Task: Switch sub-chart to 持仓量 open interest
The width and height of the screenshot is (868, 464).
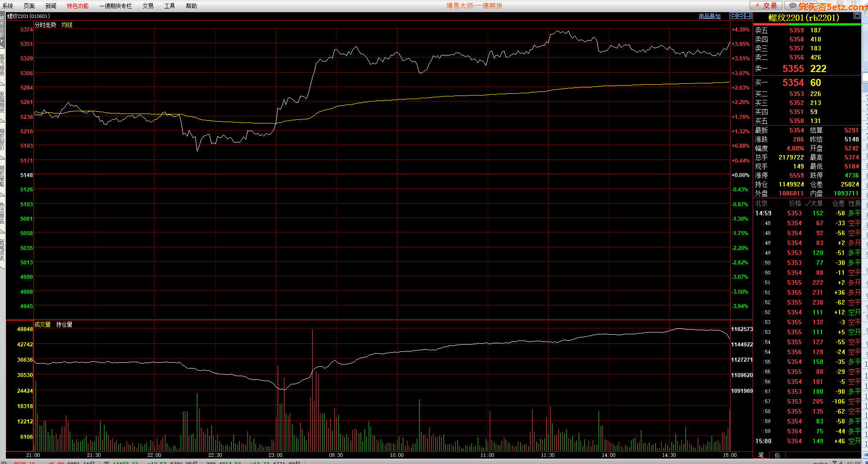Action: pos(64,324)
